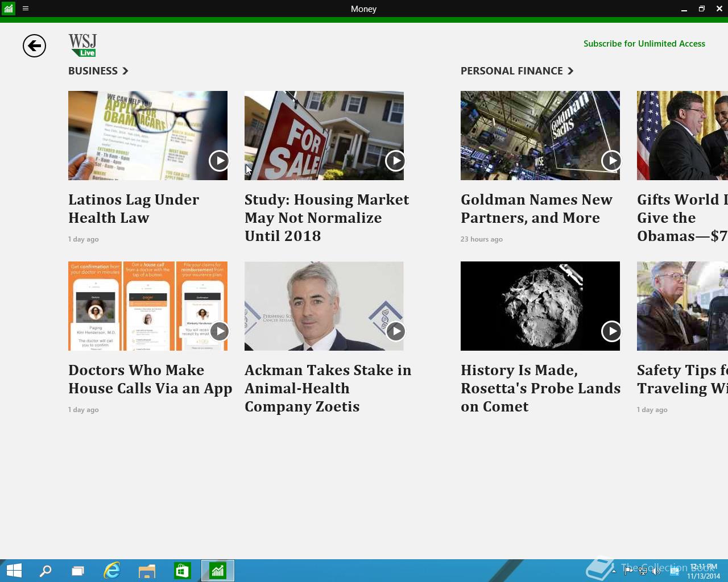Play the Housing Market study video
Image resolution: width=728 pixels, height=582 pixels.
pos(395,161)
